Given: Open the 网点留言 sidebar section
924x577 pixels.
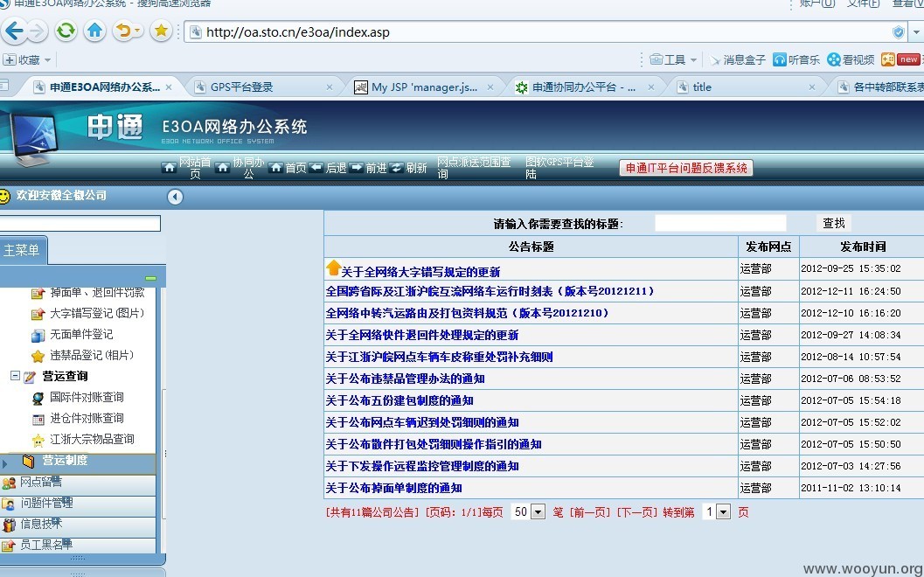Looking at the screenshot, I should click(x=78, y=483).
